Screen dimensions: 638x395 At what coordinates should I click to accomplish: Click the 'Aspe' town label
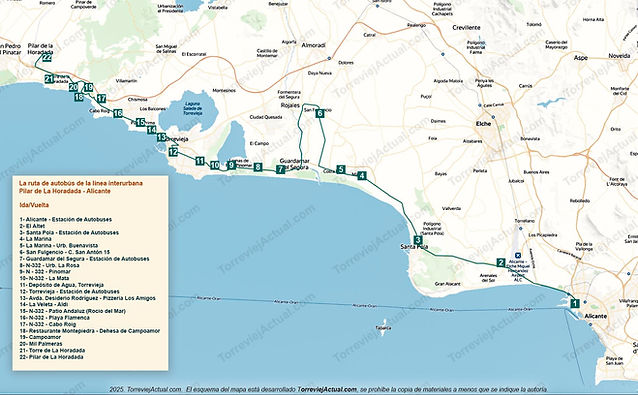click(x=581, y=58)
